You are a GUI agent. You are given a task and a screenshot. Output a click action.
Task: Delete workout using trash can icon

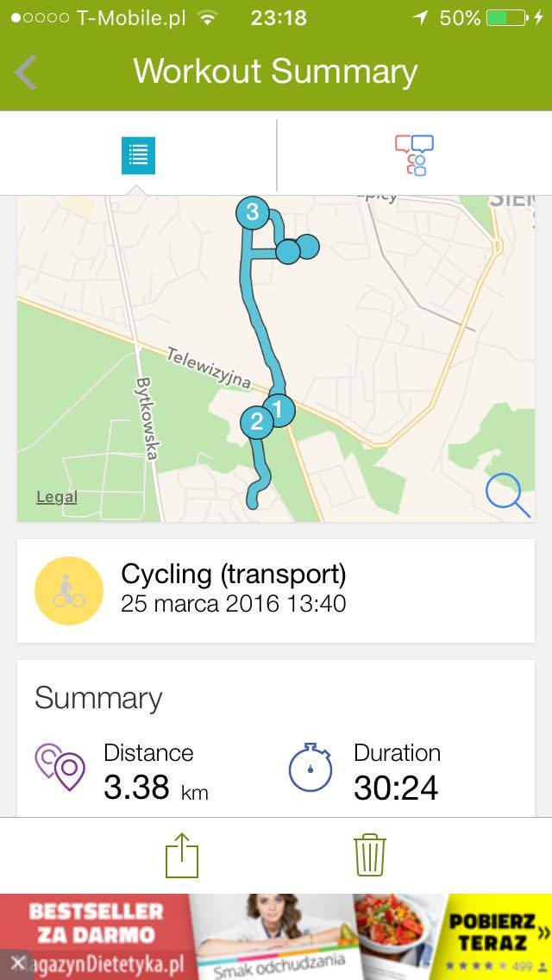369,856
